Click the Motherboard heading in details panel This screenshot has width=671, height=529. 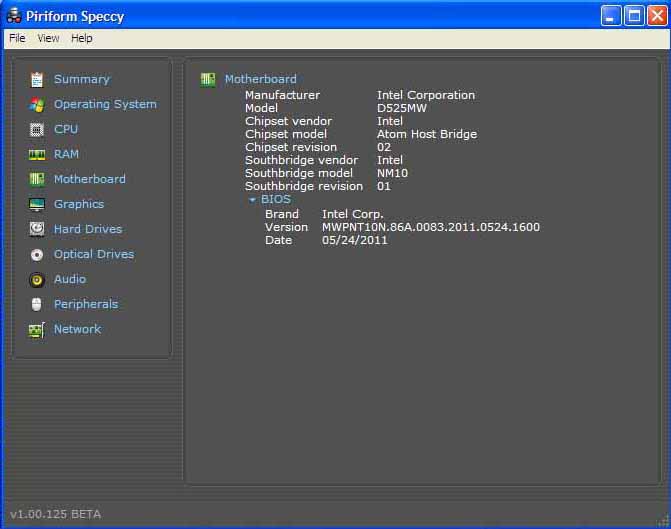tap(260, 79)
